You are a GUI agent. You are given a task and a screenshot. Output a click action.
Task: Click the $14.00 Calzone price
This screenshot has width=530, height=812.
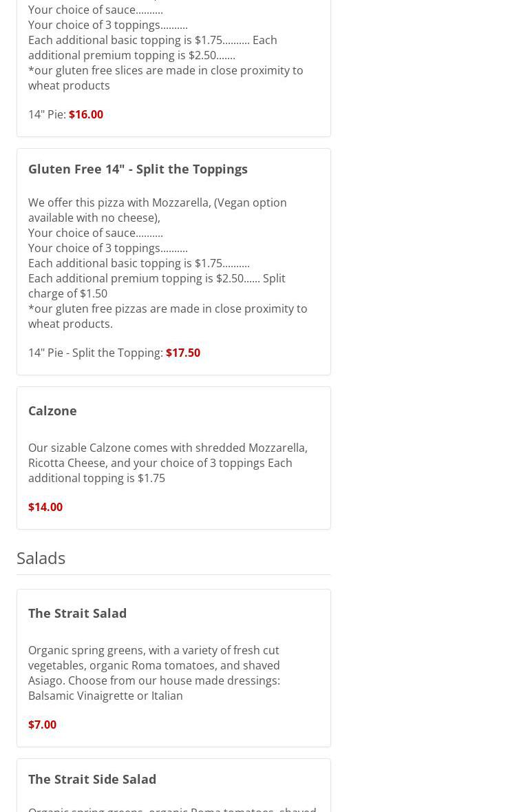[x=45, y=507]
